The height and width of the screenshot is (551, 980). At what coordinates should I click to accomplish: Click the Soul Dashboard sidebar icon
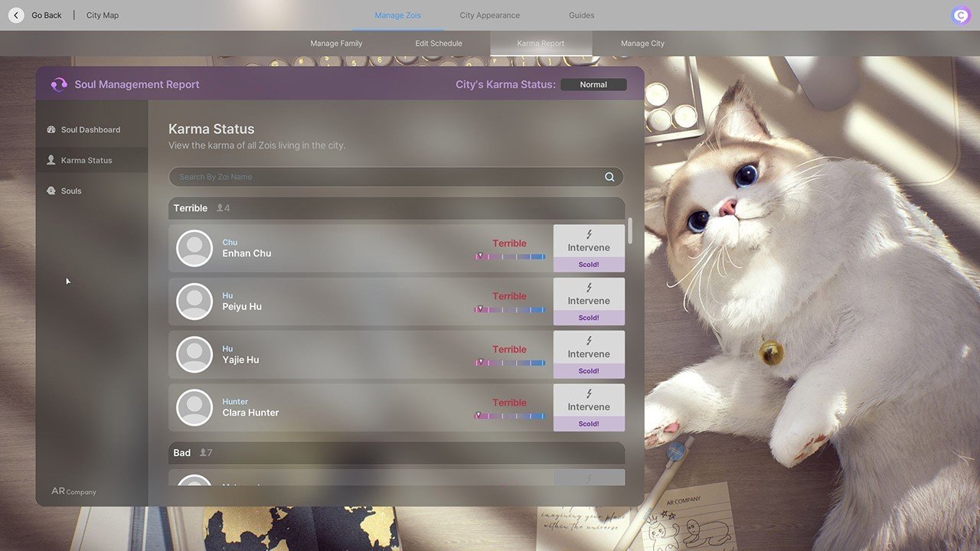[51, 130]
